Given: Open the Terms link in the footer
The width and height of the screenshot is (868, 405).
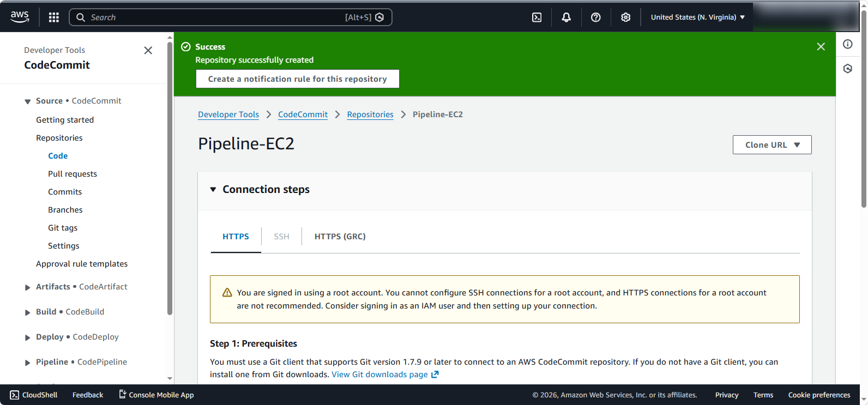Looking at the screenshot, I should point(763,395).
